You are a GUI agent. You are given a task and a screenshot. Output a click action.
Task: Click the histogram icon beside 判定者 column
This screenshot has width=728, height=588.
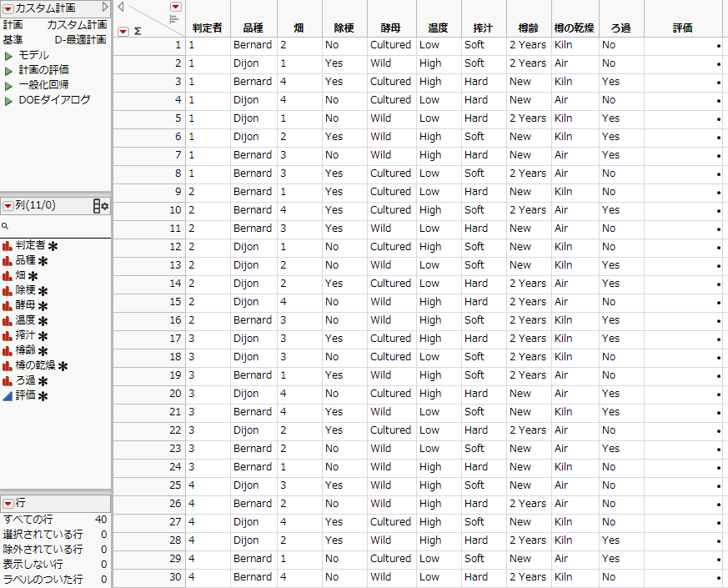pyautogui.click(x=8, y=246)
